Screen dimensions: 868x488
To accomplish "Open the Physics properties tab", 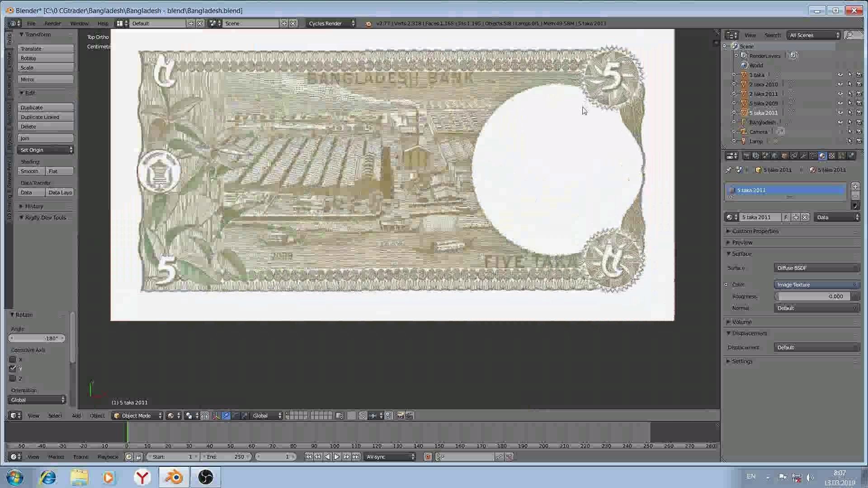I will 851,156.
